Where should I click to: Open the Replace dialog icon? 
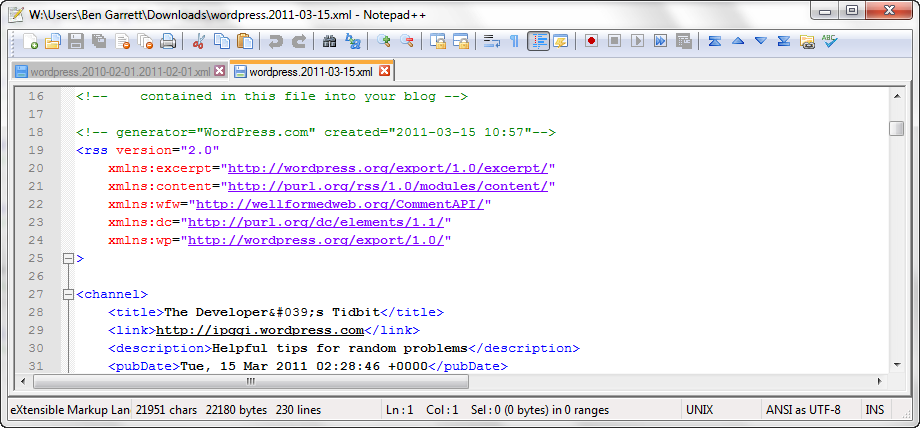(353, 41)
